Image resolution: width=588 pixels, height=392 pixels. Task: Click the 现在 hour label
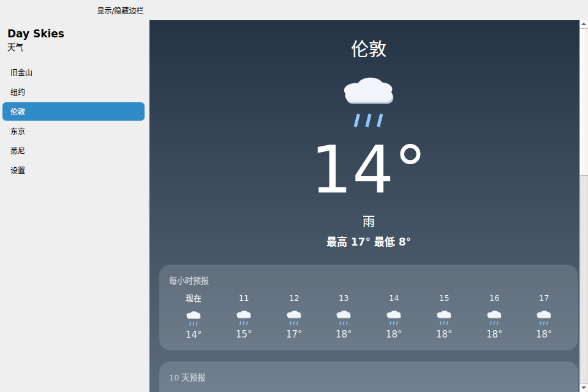tap(194, 298)
